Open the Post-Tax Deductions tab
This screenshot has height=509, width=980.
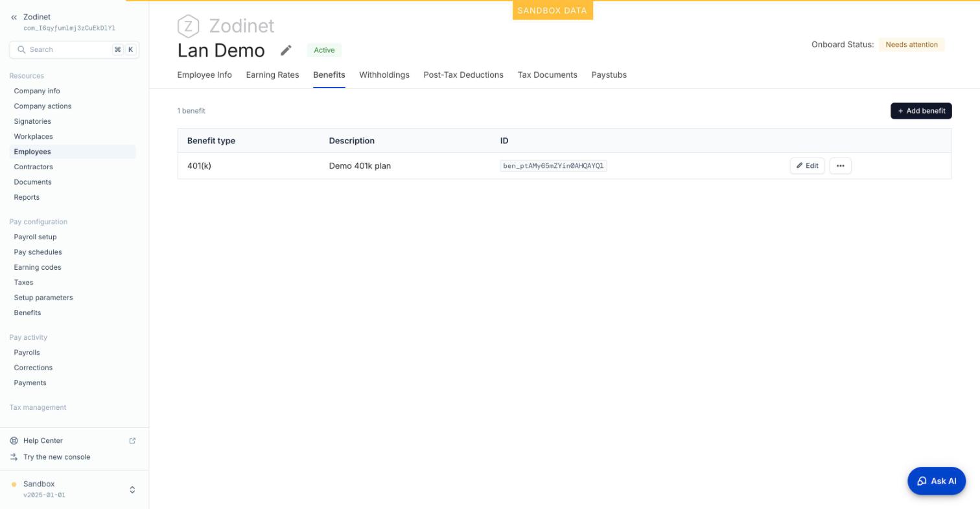point(463,75)
